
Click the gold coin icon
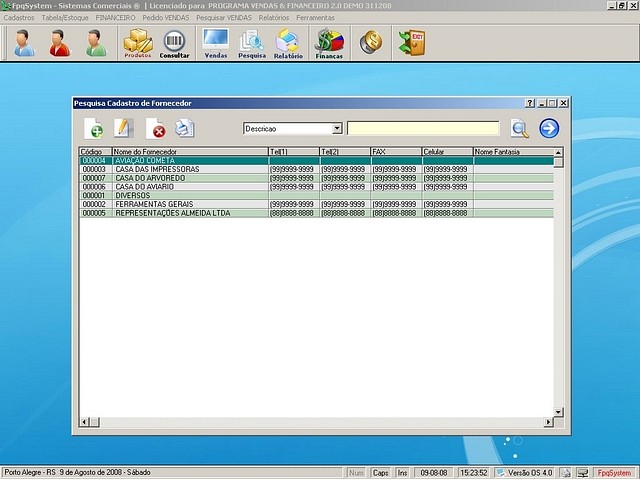370,43
